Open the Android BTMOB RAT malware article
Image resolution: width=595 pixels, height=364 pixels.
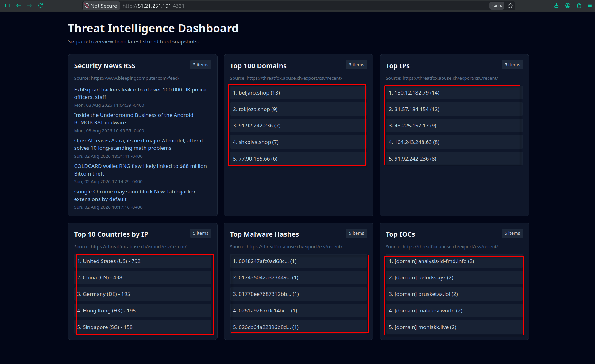coord(134,119)
